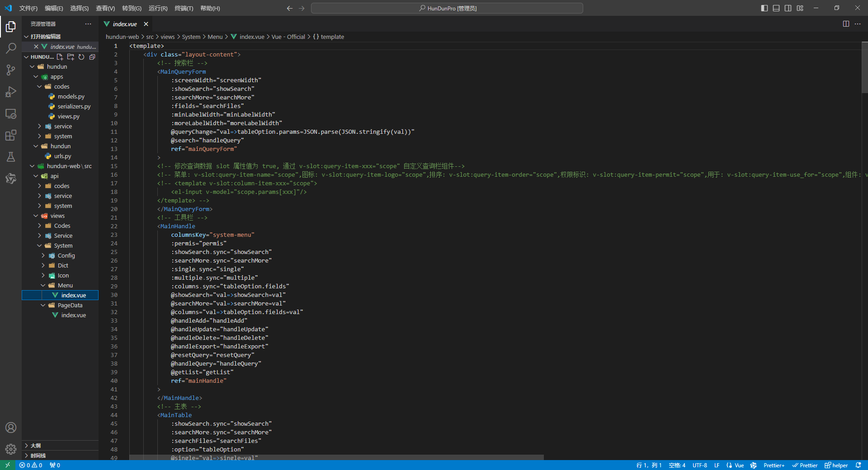Open serializers.py file in tree
This screenshot has height=470, width=868.
pos(74,107)
